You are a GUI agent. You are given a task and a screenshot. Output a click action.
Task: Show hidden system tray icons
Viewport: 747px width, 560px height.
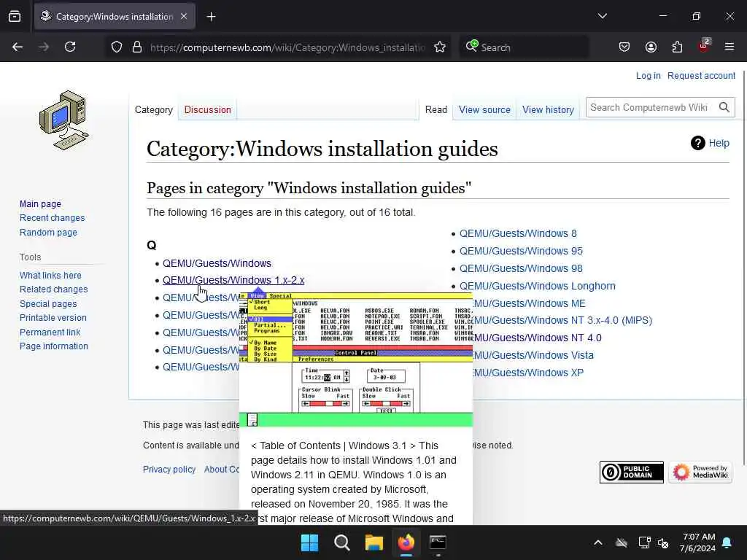click(598, 542)
